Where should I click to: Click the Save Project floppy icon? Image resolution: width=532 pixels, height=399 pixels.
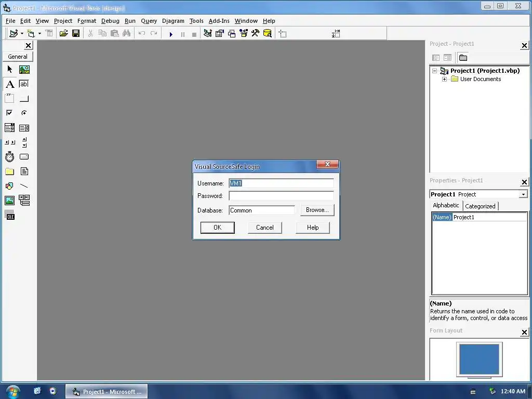click(x=76, y=33)
